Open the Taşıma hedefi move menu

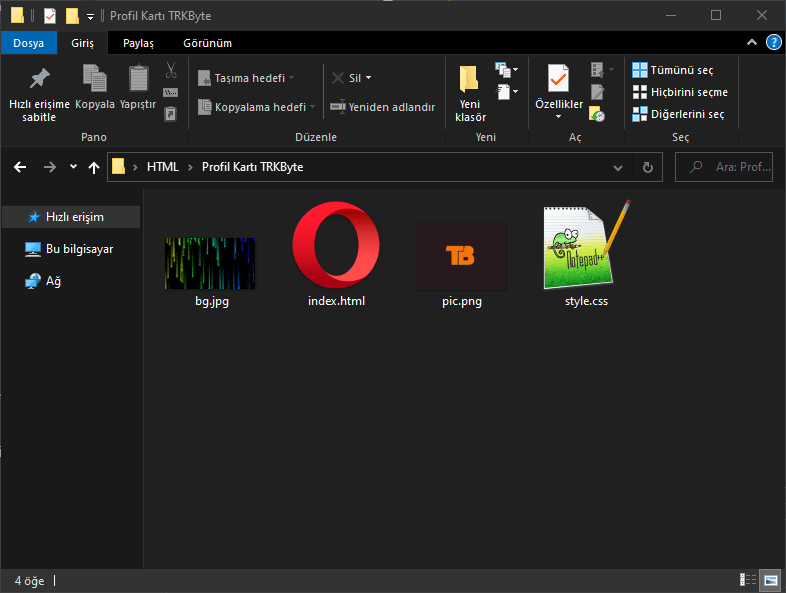(246, 78)
